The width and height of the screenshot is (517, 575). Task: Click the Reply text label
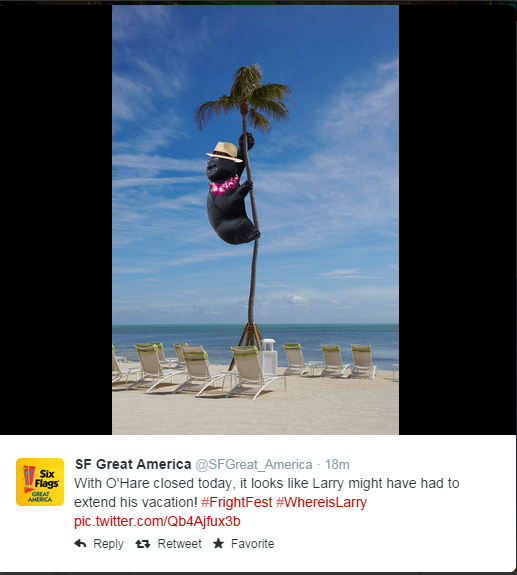(x=108, y=544)
